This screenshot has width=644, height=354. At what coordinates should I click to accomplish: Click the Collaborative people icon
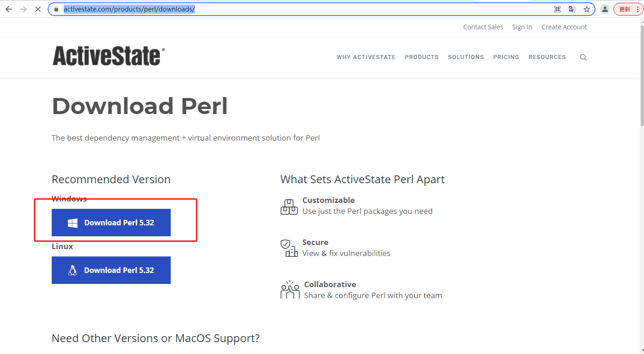tap(290, 289)
